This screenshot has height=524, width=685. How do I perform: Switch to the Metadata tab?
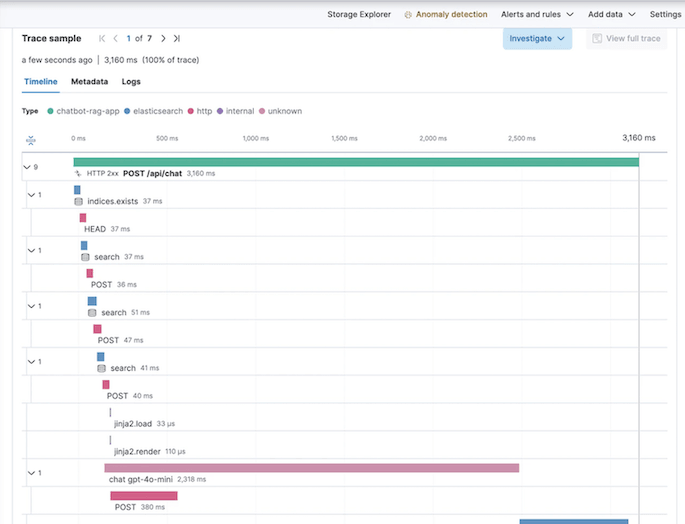pos(90,81)
